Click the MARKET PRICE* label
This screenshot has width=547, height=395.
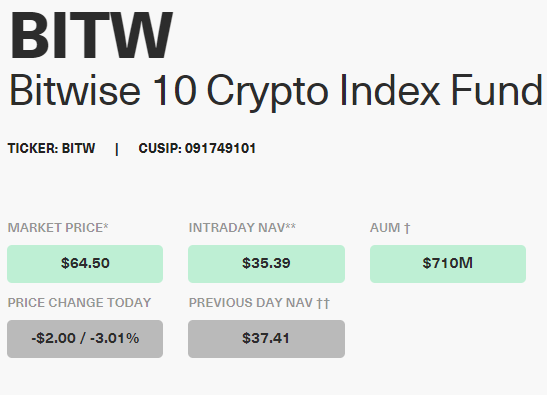[58, 228]
